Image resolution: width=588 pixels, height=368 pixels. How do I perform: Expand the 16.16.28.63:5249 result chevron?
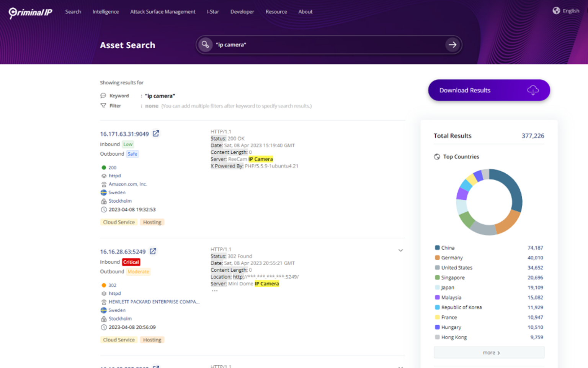401,250
